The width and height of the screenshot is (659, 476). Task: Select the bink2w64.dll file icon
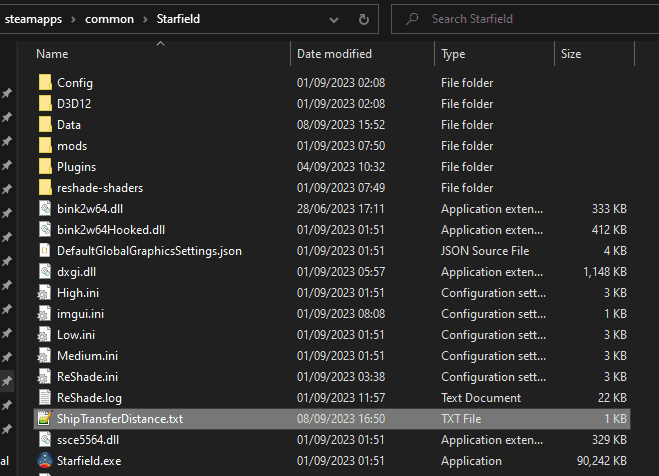point(44,208)
